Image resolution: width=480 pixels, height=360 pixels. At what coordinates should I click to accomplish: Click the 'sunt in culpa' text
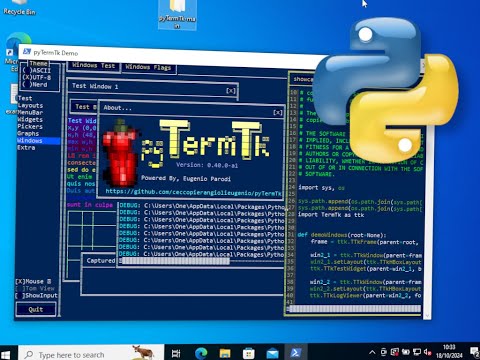click(x=90, y=205)
